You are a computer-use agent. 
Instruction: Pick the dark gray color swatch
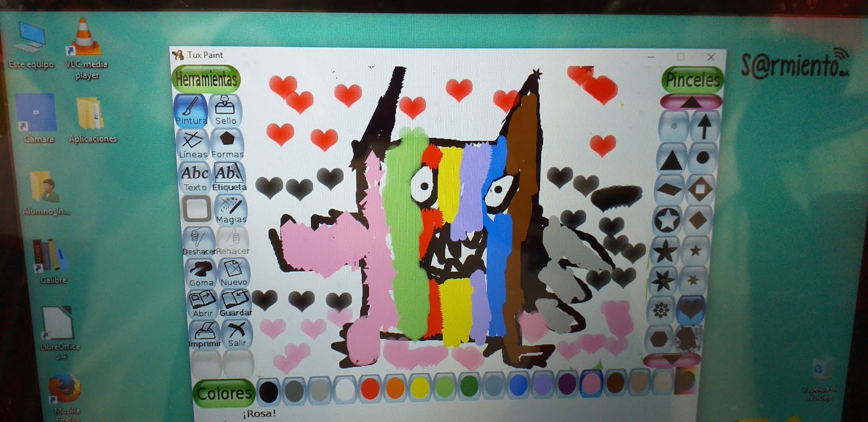click(293, 390)
